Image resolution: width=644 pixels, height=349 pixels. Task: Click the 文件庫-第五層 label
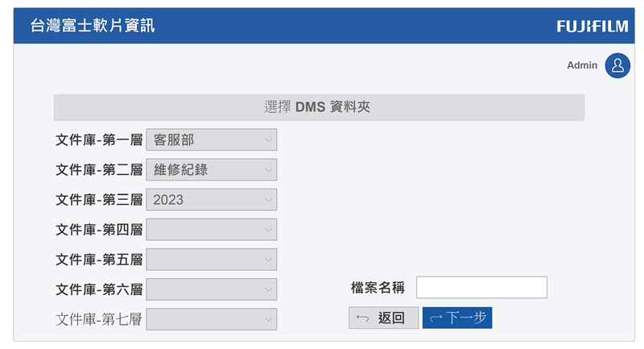pos(99,260)
